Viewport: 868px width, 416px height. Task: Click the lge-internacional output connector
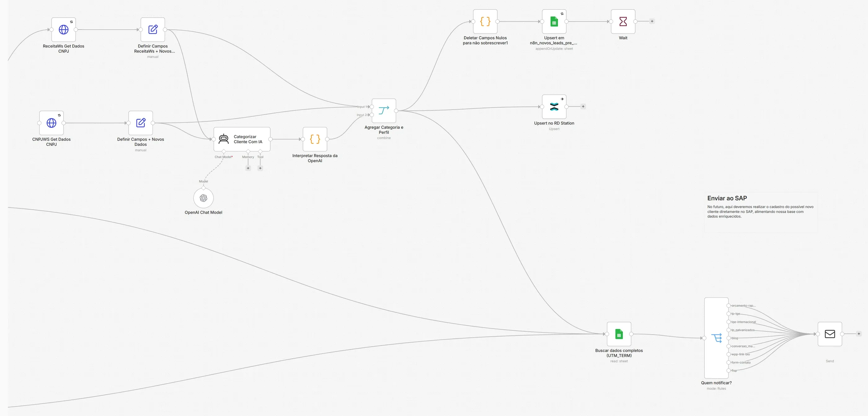(728, 322)
